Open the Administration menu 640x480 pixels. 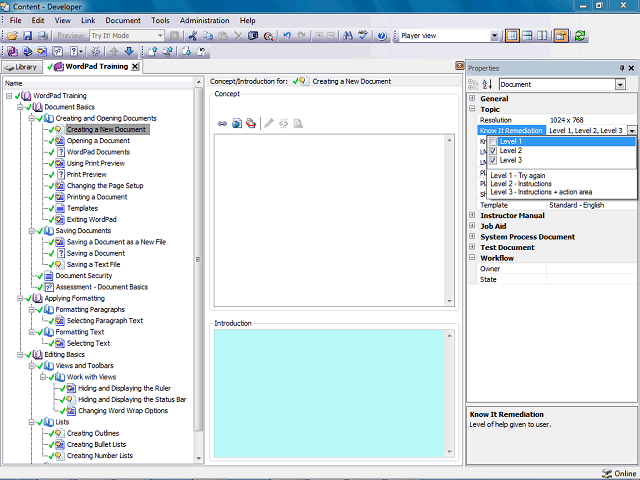coord(204,20)
